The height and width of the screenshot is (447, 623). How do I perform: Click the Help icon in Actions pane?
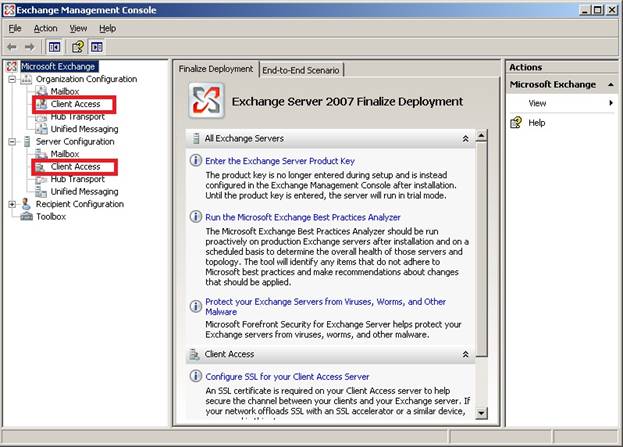click(x=516, y=122)
